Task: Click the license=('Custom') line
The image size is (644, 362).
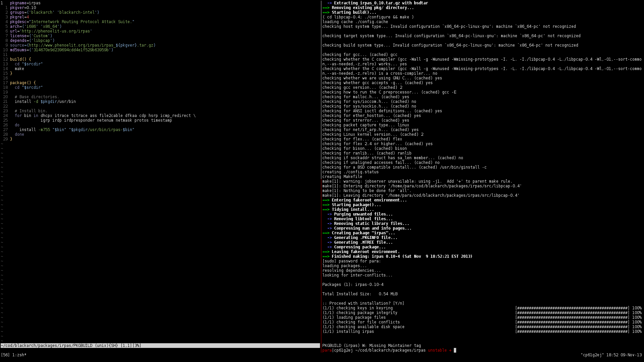Action: coord(31,36)
